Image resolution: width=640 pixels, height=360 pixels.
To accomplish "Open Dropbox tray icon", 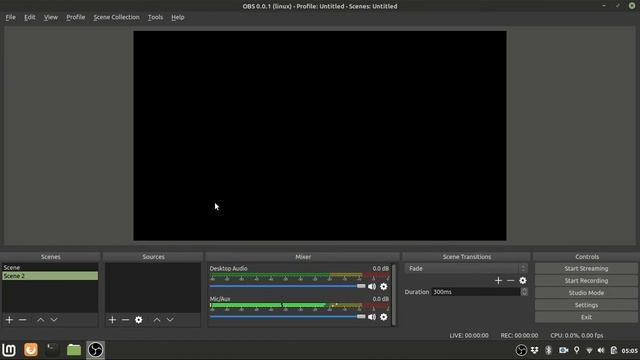I will pyautogui.click(x=535, y=350).
